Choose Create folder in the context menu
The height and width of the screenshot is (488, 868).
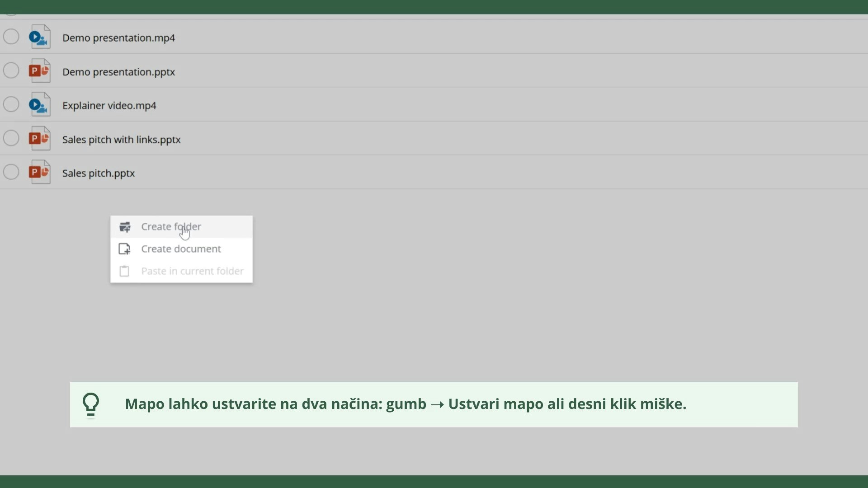pos(182,227)
